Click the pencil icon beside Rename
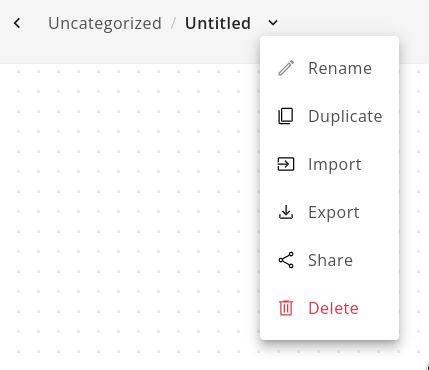This screenshot has width=429, height=370. [286, 68]
